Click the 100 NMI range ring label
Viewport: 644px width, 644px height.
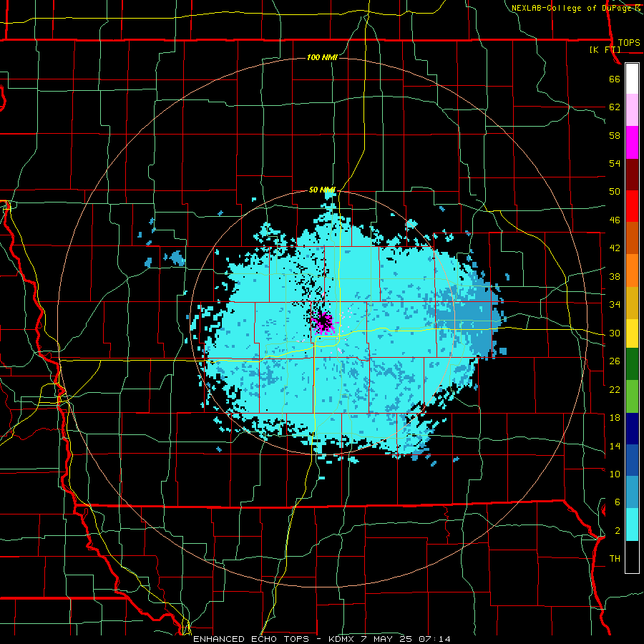[x=322, y=57]
